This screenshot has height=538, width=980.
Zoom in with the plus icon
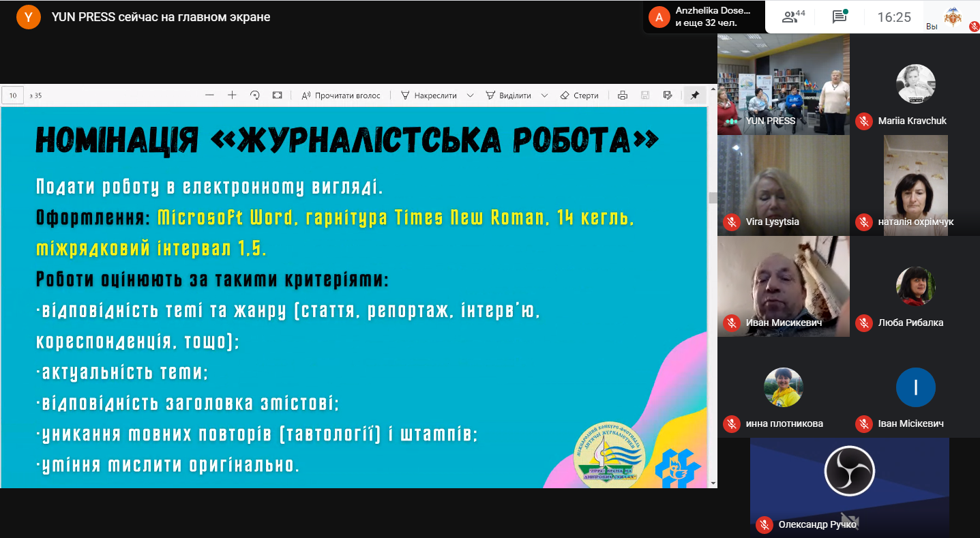pyautogui.click(x=232, y=95)
